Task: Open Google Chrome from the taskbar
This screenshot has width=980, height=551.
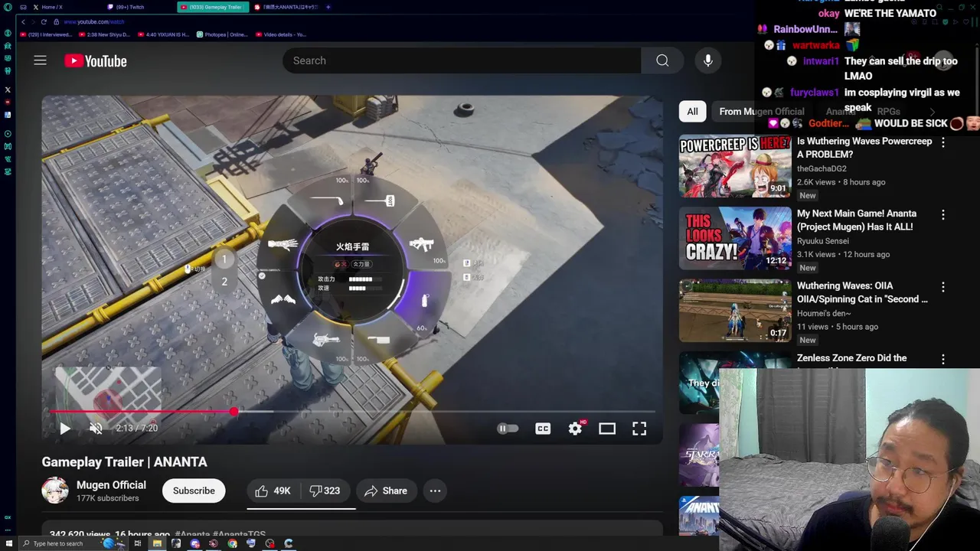Action: coord(232,543)
